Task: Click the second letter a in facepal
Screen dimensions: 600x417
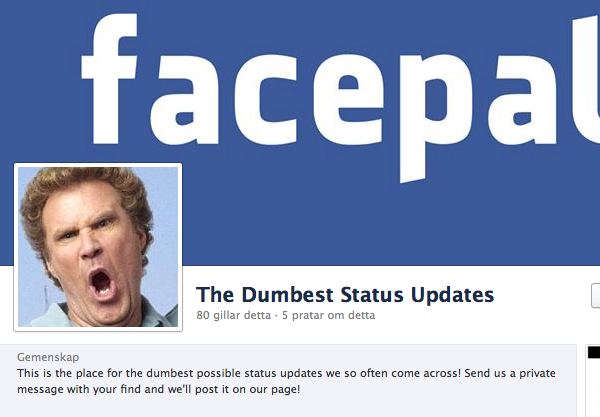Action: click(x=522, y=100)
